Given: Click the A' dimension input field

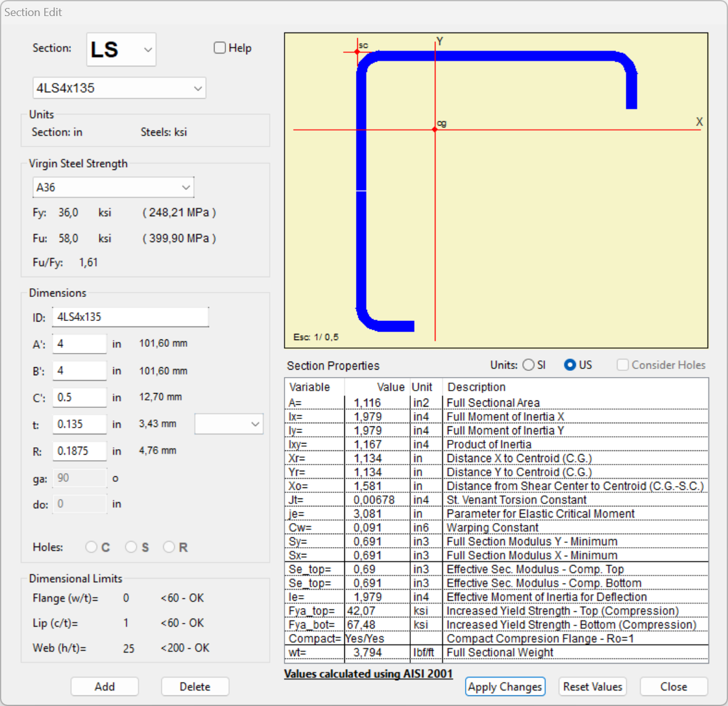Looking at the screenshot, I should click(79, 344).
